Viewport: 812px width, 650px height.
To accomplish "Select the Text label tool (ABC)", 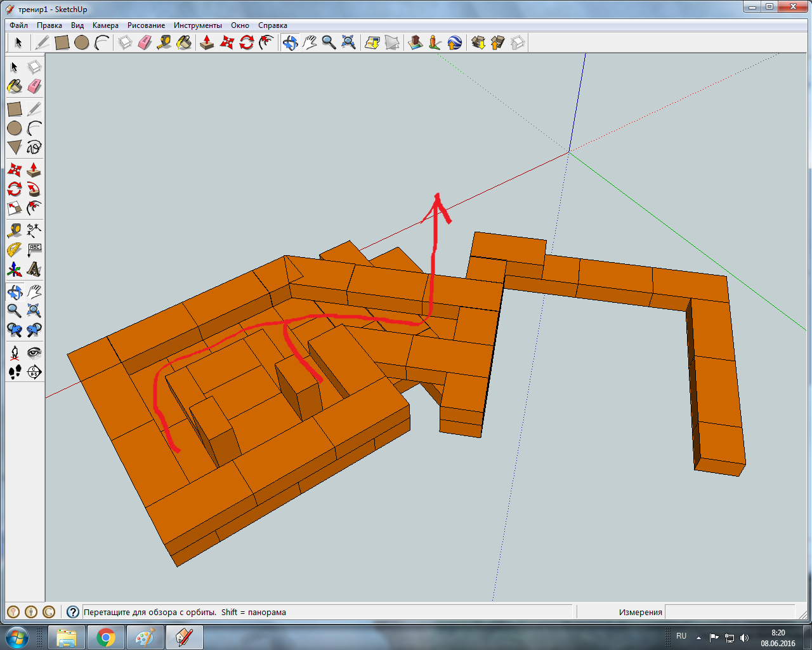I will click(34, 249).
